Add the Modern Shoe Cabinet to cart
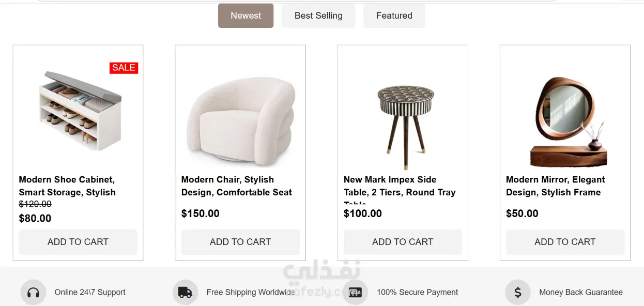This screenshot has height=306, width=644. coord(78,242)
